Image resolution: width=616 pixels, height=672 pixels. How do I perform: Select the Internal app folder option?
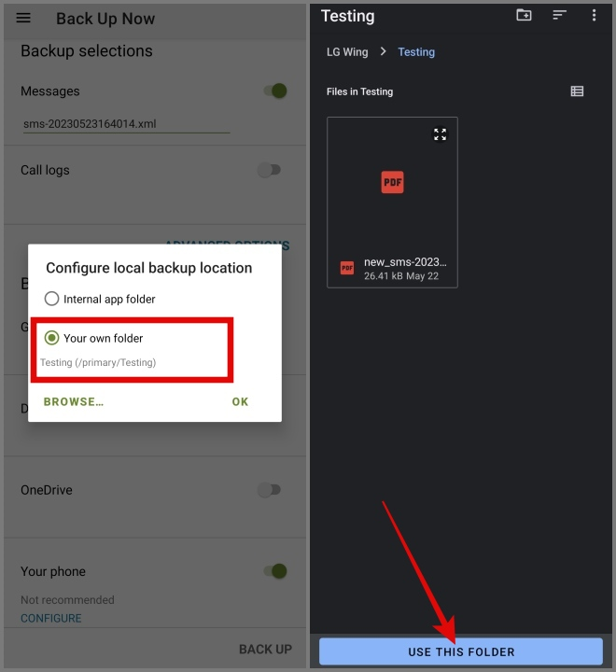coord(52,300)
